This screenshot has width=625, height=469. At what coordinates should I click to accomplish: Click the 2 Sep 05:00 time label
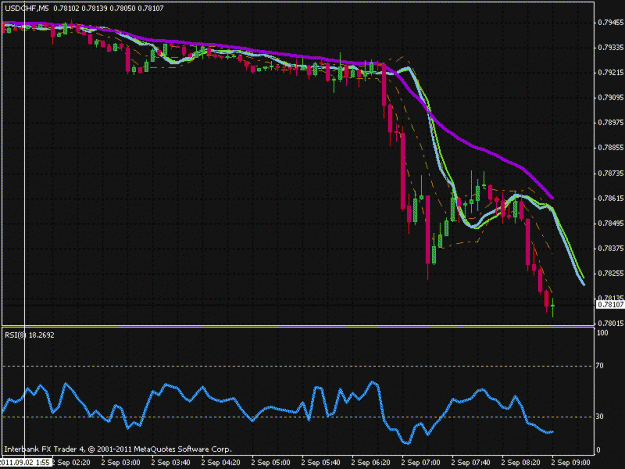click(x=271, y=463)
